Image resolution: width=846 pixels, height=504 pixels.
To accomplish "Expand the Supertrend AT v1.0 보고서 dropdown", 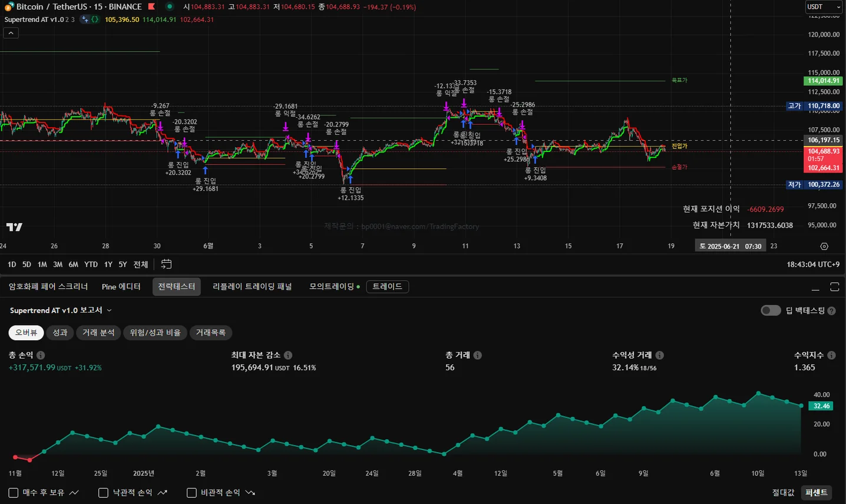I will point(109,310).
